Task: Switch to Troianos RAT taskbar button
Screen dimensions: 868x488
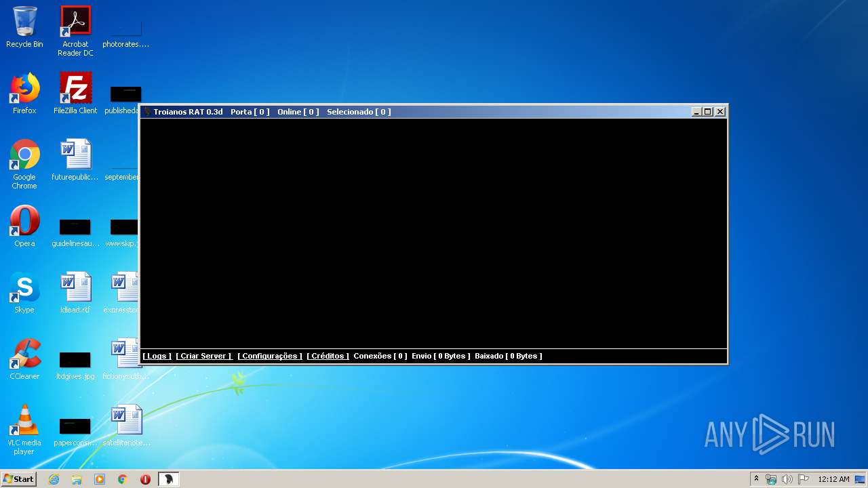Action: pyautogui.click(x=168, y=479)
